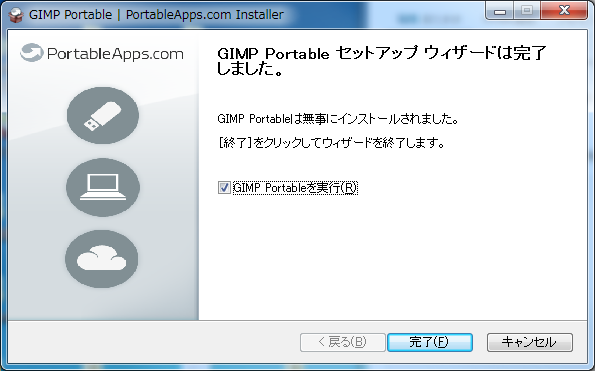Click the キャンセル cancel button
This screenshot has width=595, height=371.
click(530, 342)
